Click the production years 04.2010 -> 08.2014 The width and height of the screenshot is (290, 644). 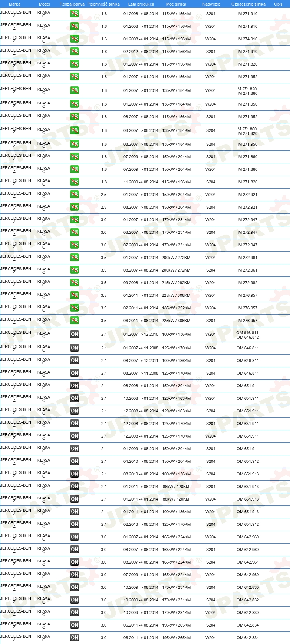(141, 461)
